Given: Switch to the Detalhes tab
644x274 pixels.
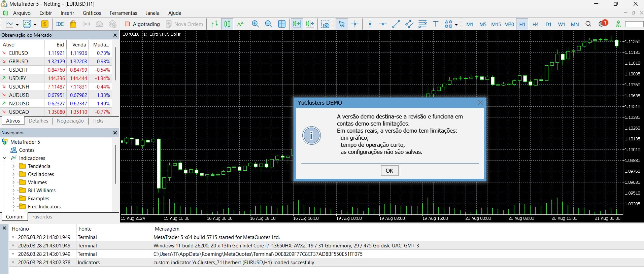Looking at the screenshot, I should (x=38, y=121).
